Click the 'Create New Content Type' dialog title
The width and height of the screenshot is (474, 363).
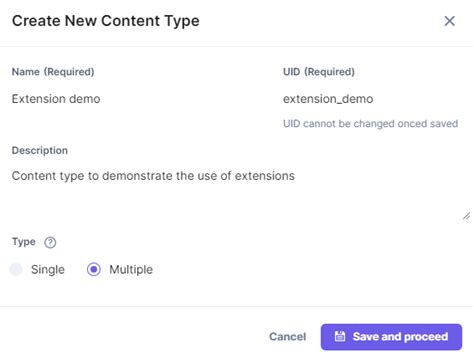coord(106,21)
